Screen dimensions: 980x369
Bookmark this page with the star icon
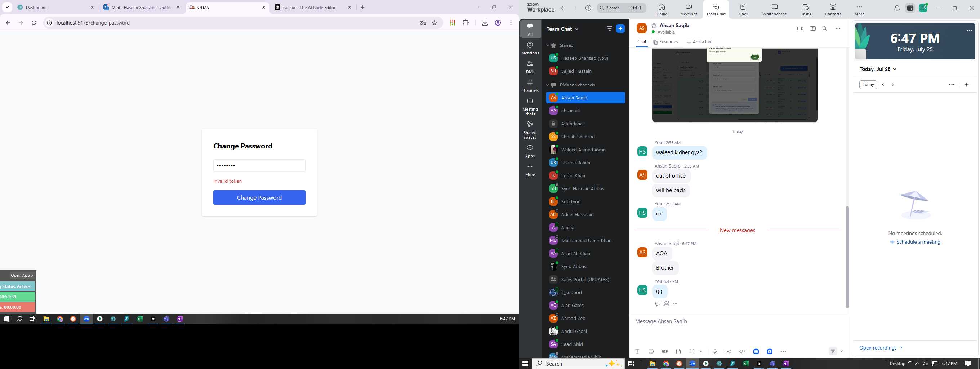point(435,23)
